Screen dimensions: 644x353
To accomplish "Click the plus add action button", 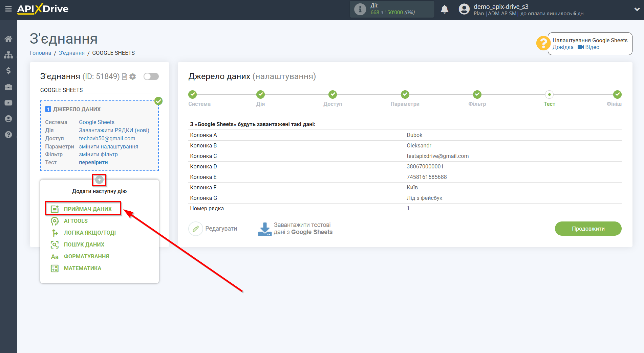I will (99, 180).
